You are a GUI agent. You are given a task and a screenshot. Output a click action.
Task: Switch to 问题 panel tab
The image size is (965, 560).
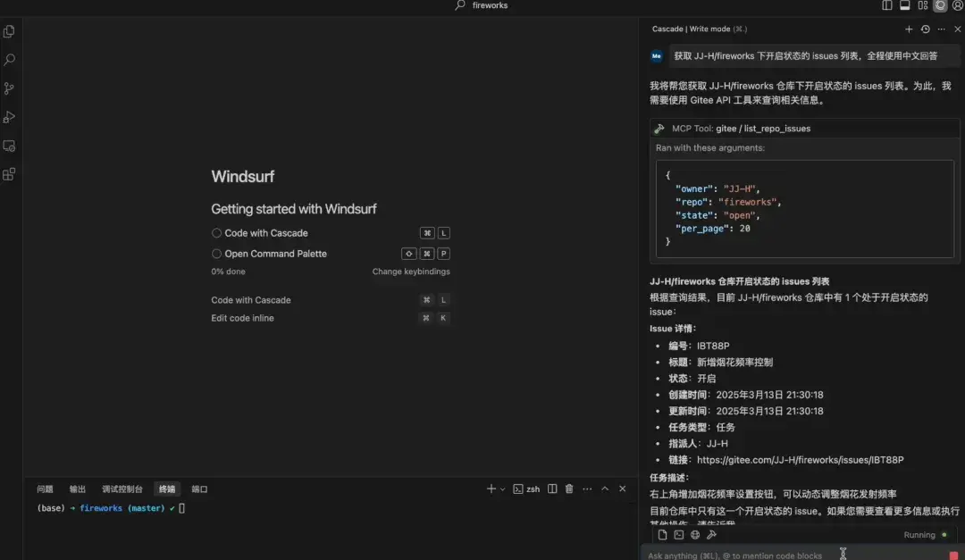tap(45, 489)
